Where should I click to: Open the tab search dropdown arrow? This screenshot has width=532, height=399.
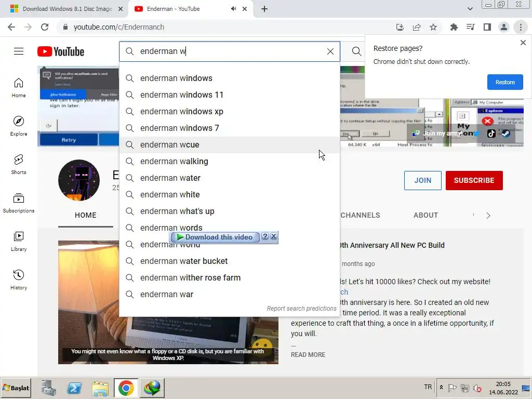coord(470,9)
